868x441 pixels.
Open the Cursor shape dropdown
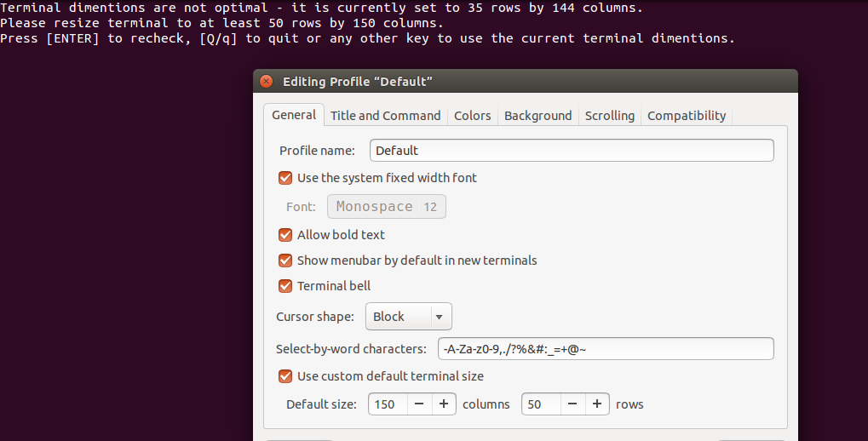pyautogui.click(x=408, y=317)
